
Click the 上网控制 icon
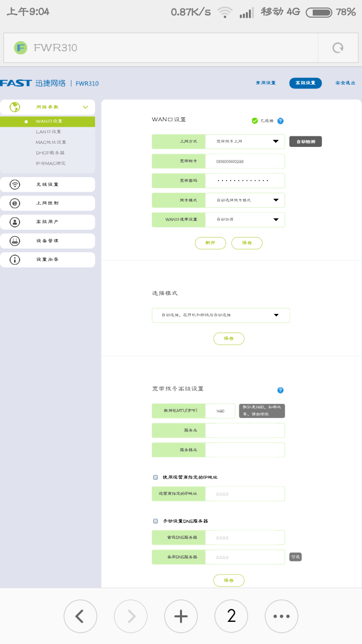(15, 203)
